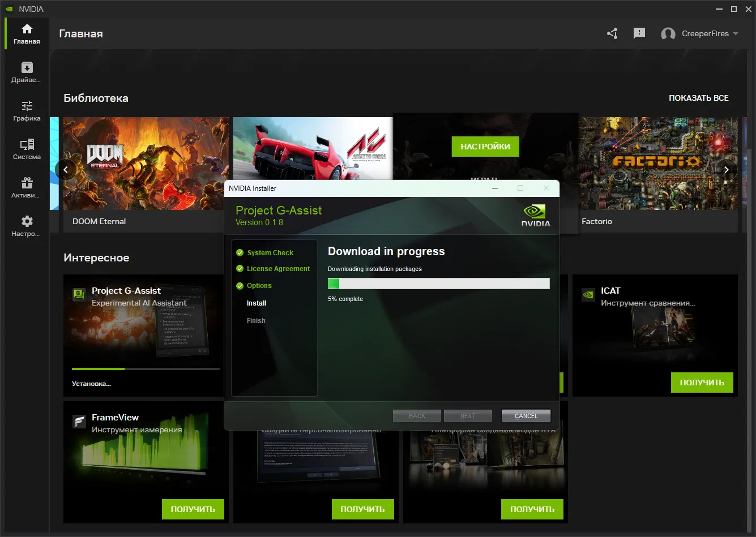Click ПОКАЗАТЬ ВСЕ above the library carousel

[699, 97]
